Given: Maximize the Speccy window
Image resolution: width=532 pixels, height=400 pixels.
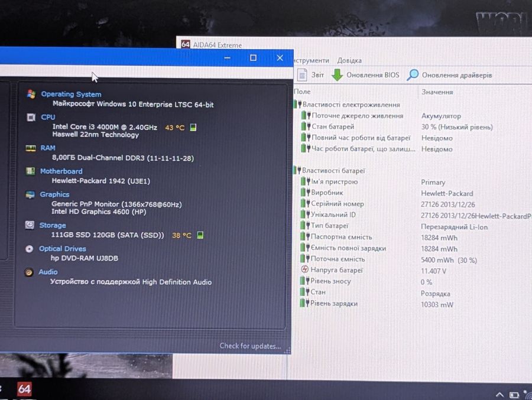Looking at the screenshot, I should coord(253,58).
